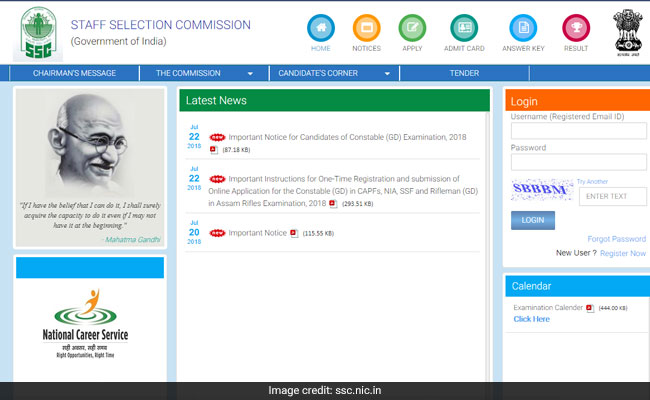The height and width of the screenshot is (400, 650).
Task: Click the Latest News scrollbar
Action: point(488,245)
